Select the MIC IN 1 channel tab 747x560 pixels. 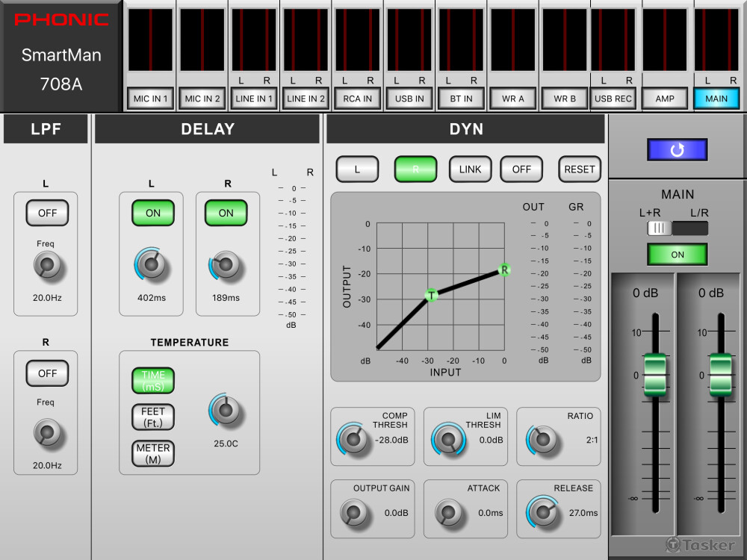click(x=150, y=99)
